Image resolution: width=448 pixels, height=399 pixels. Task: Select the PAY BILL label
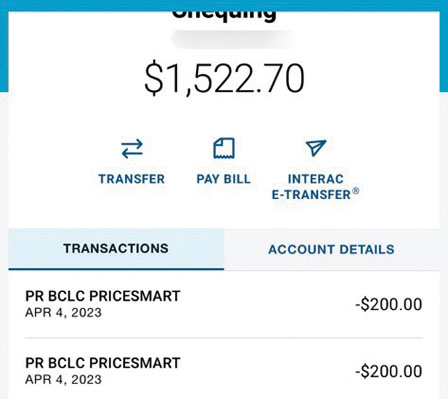[224, 179]
